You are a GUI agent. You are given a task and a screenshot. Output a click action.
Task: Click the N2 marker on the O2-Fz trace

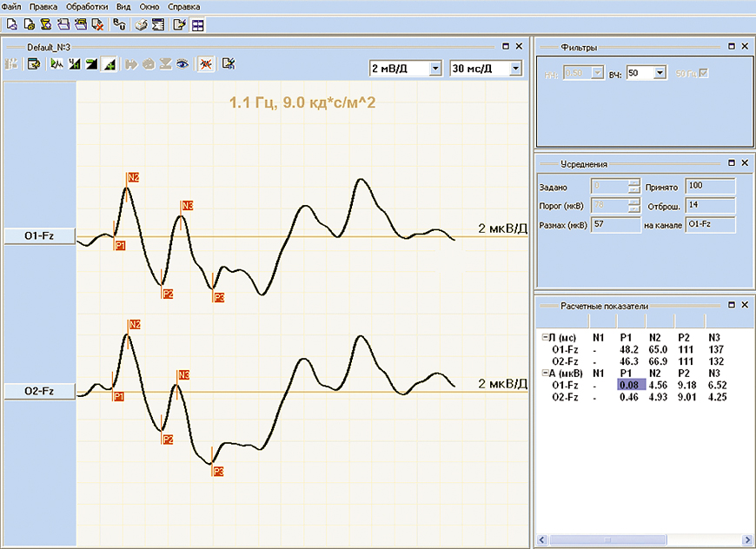click(135, 325)
